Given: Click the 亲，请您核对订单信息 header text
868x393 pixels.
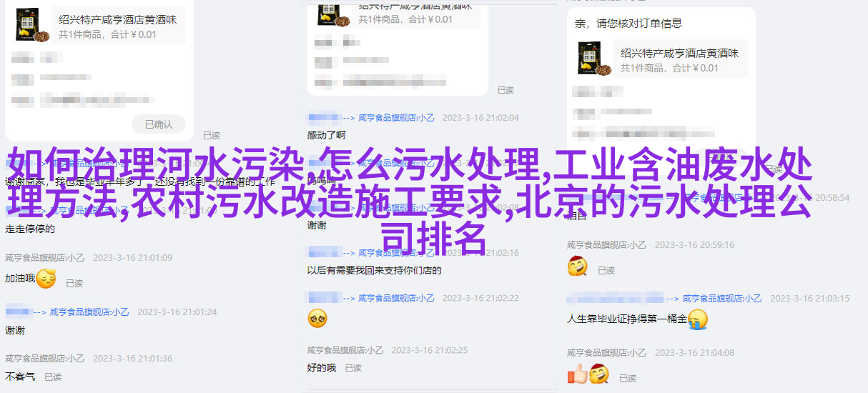Looking at the screenshot, I should click(x=629, y=24).
